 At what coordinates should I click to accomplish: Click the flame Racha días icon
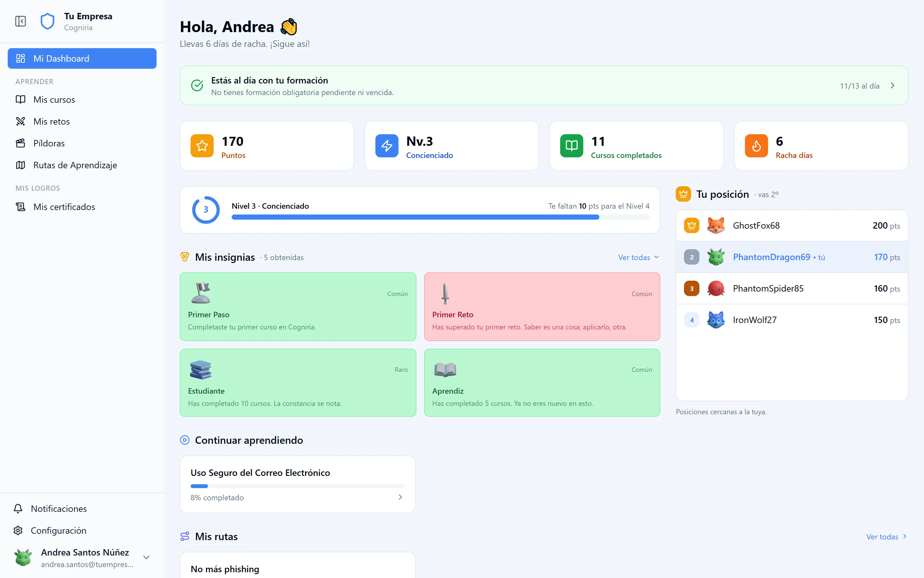click(x=757, y=146)
